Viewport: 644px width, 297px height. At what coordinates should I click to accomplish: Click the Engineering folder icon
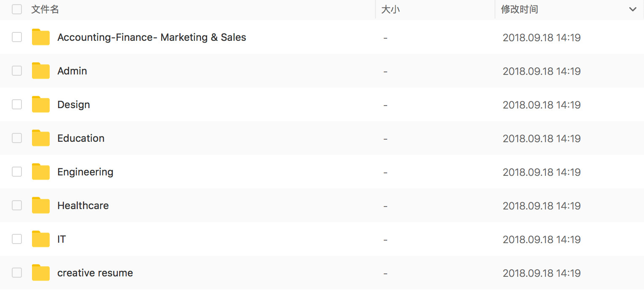tap(41, 172)
